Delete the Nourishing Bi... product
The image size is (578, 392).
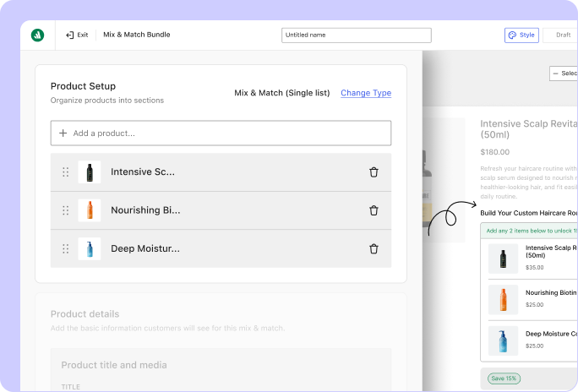pyautogui.click(x=374, y=210)
